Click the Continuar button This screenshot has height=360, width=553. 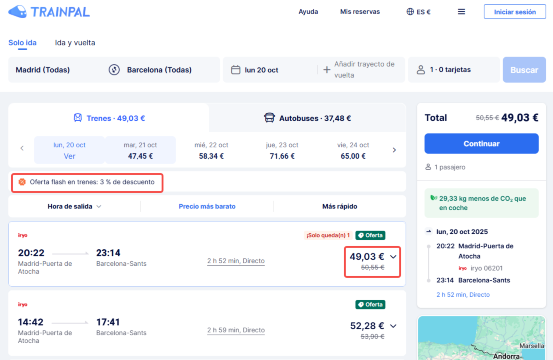point(481,144)
